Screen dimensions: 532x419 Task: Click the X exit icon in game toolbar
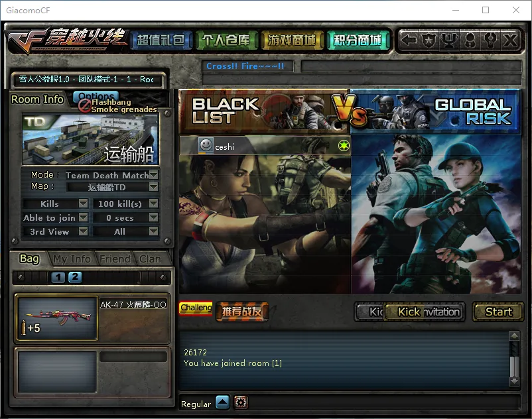tap(509, 40)
